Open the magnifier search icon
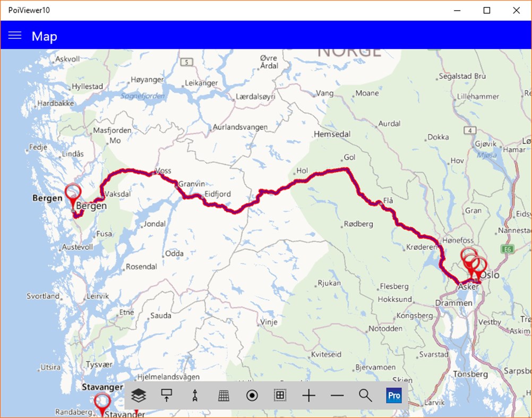 365,396
